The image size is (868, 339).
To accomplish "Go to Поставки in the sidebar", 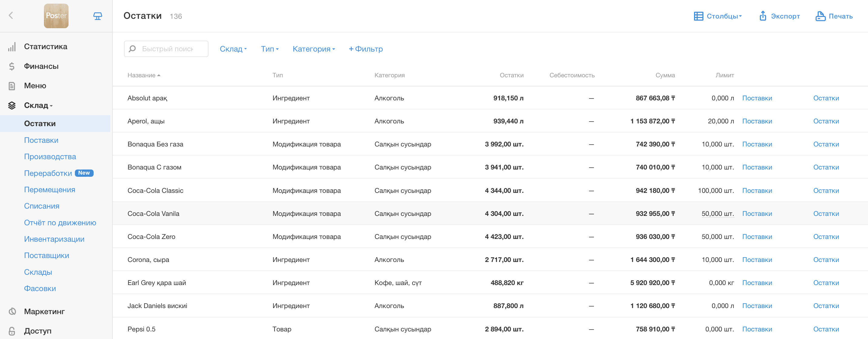I will coord(41,140).
